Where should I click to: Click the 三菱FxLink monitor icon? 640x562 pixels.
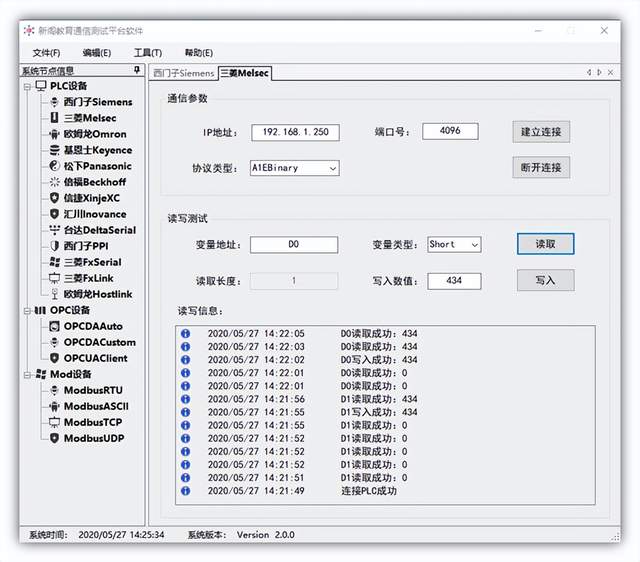point(54,278)
